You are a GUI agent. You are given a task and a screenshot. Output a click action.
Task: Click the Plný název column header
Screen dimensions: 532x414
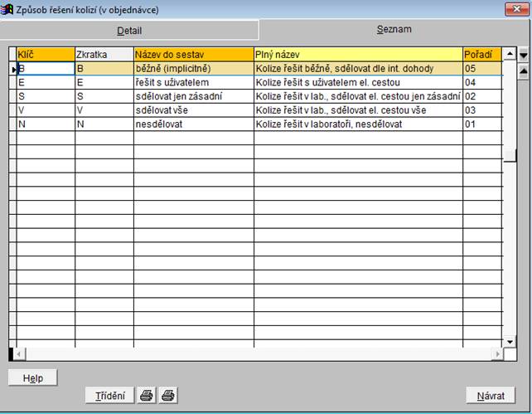coord(357,54)
